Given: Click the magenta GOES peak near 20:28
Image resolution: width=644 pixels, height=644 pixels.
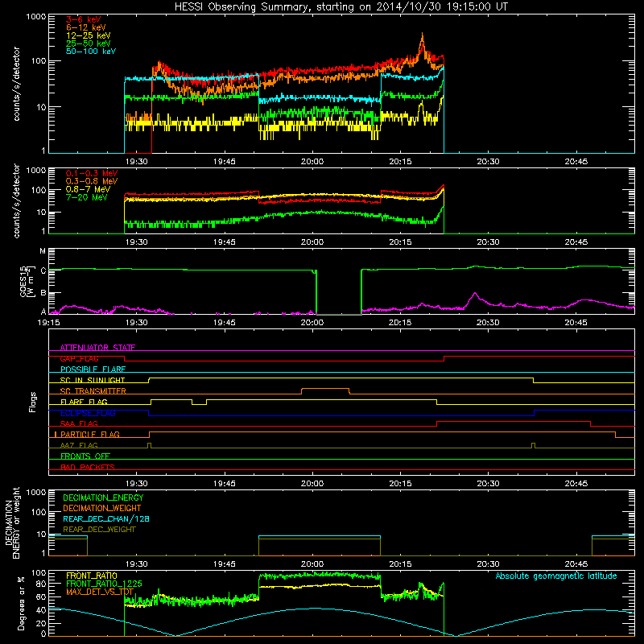Looking at the screenshot, I should click(x=475, y=294).
